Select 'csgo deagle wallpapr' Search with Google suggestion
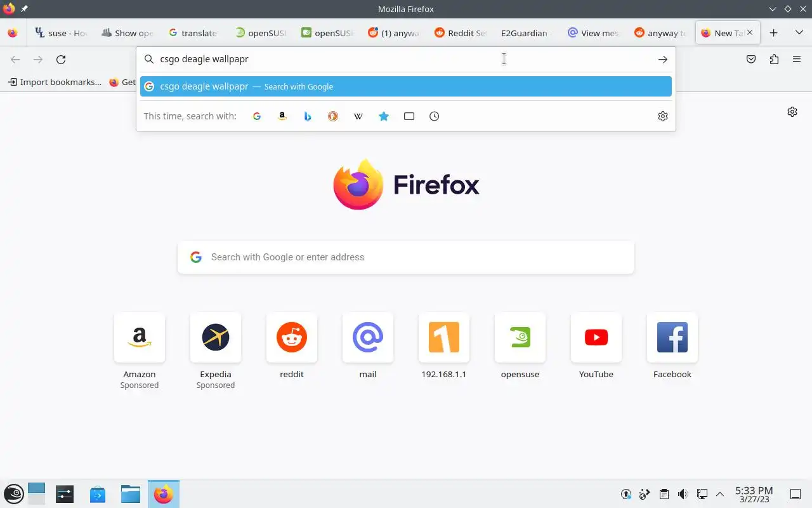812x508 pixels. [x=406, y=86]
